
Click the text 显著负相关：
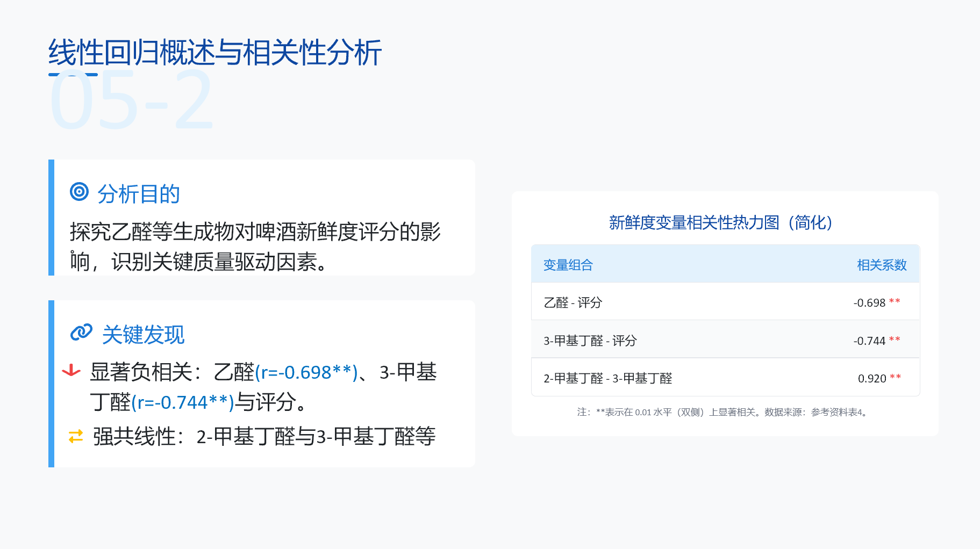pos(146,372)
